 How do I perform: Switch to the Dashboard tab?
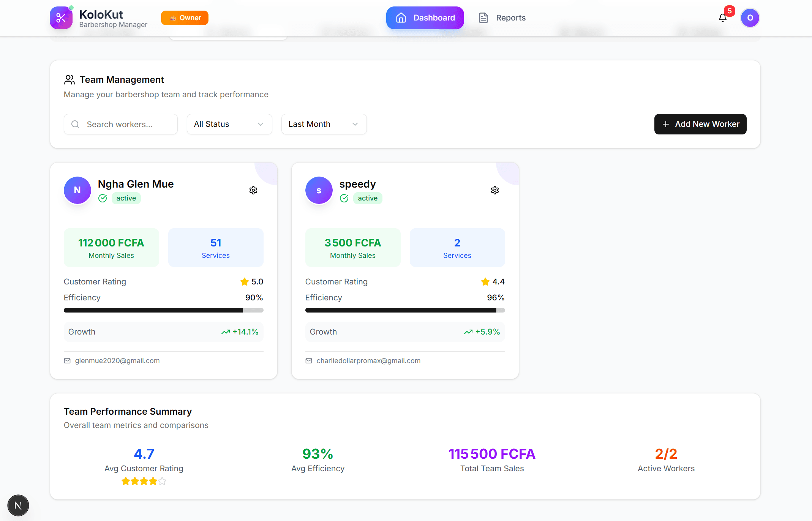pyautogui.click(x=425, y=18)
